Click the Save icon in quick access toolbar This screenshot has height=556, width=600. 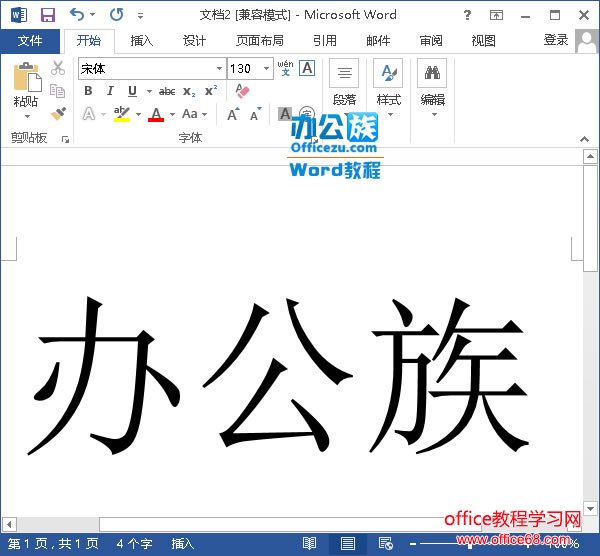point(48,15)
